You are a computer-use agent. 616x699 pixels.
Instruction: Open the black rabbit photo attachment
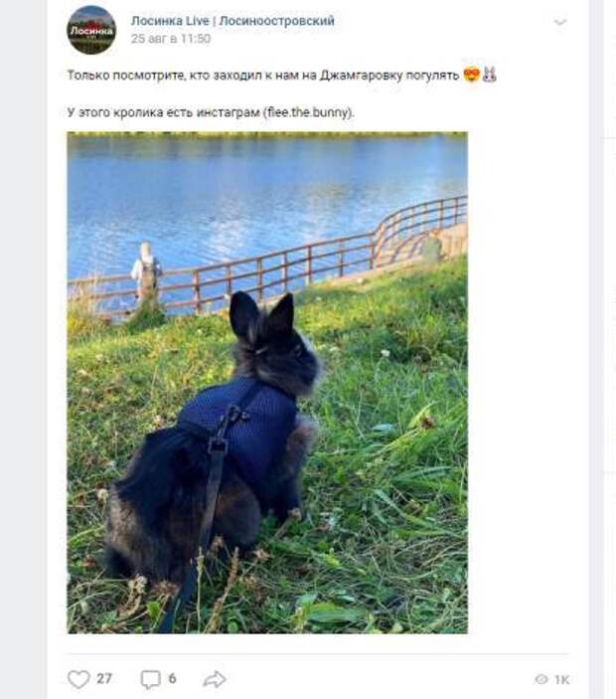click(267, 383)
